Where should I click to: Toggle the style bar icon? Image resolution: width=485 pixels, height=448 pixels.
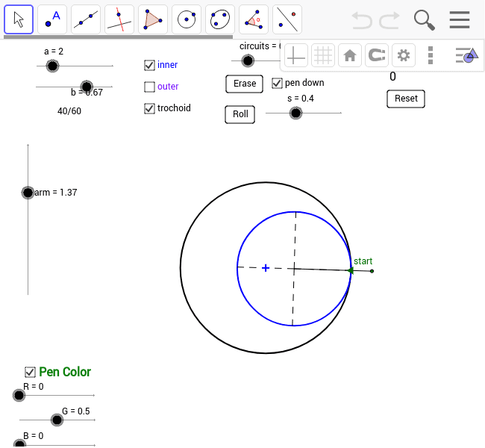tap(467, 55)
